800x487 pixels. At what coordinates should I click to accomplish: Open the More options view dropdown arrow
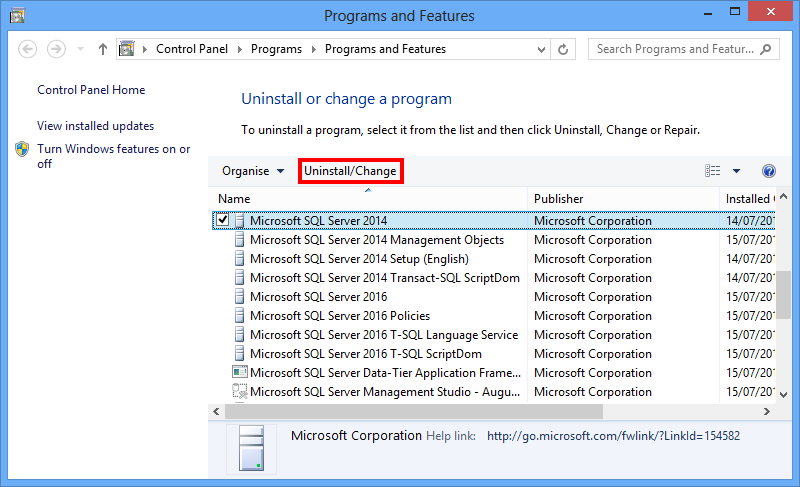click(736, 171)
